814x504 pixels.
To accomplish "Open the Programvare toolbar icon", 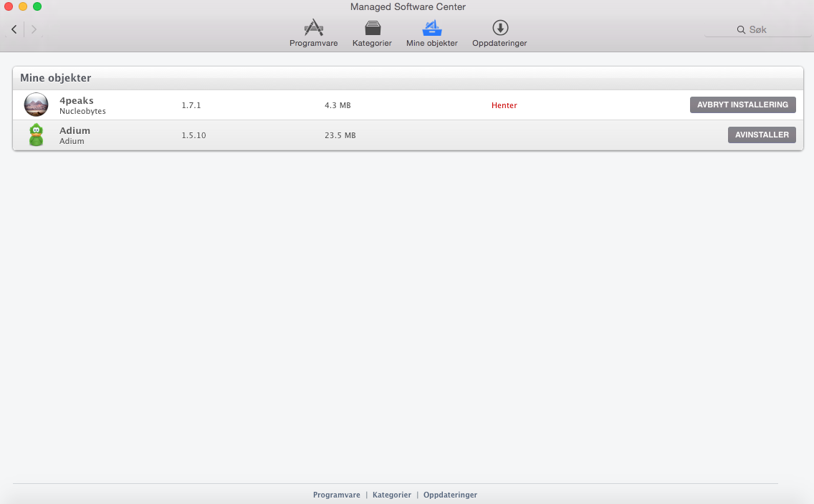I will click(313, 29).
